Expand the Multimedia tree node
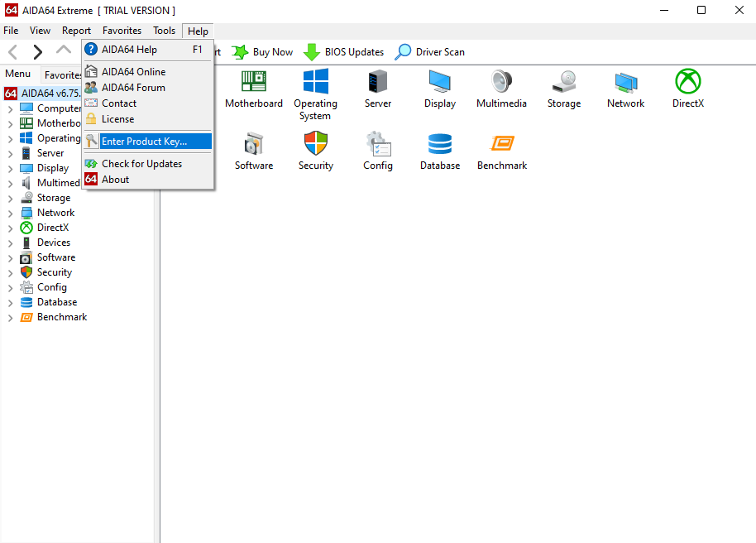The height and width of the screenshot is (543, 756). (10, 184)
